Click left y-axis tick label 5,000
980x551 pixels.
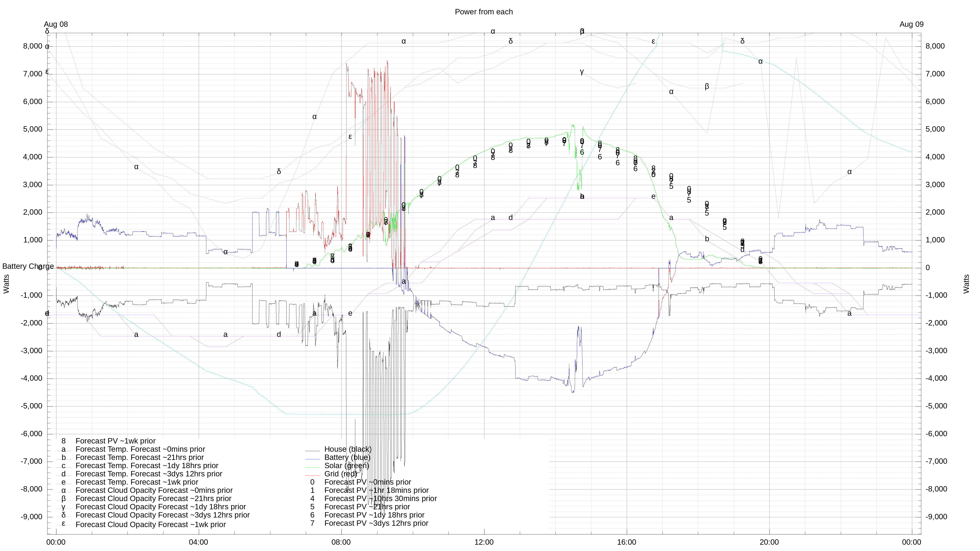point(33,129)
